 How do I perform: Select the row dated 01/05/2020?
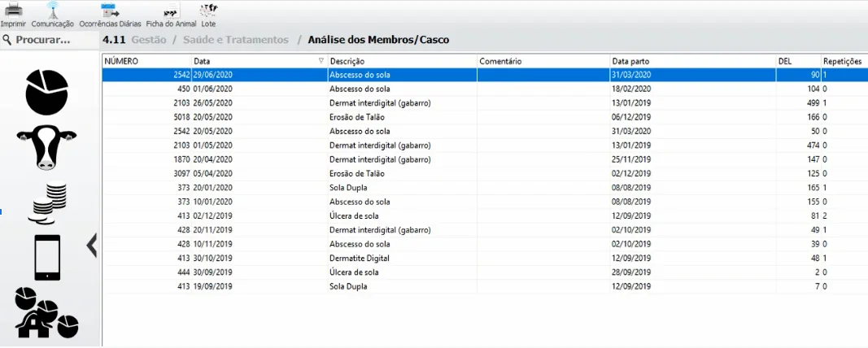(x=485, y=146)
